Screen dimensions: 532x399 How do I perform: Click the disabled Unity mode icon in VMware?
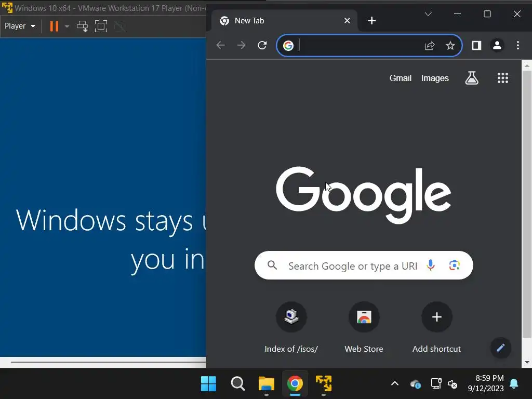tap(119, 26)
